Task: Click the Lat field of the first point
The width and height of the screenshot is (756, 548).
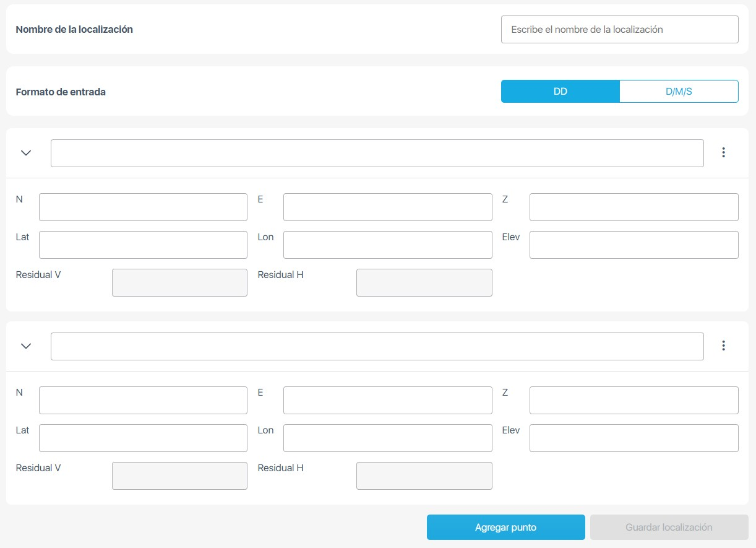Action: [143, 245]
